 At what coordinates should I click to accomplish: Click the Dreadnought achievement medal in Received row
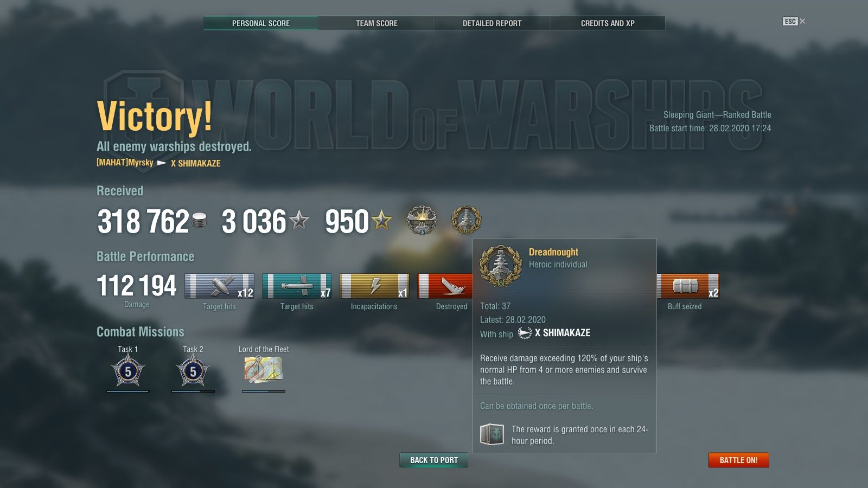tap(467, 220)
